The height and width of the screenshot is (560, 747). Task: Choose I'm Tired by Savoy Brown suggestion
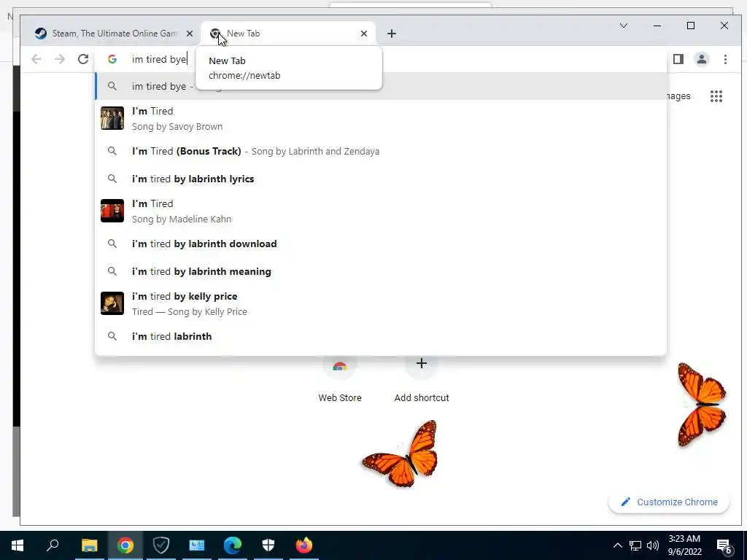381,119
